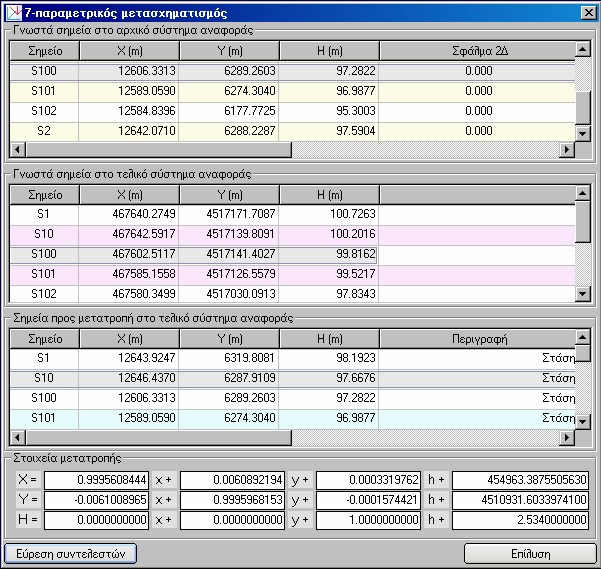The height and width of the screenshot is (569, 601).
Task: Click Περιγραφή column header
Action: (x=478, y=339)
